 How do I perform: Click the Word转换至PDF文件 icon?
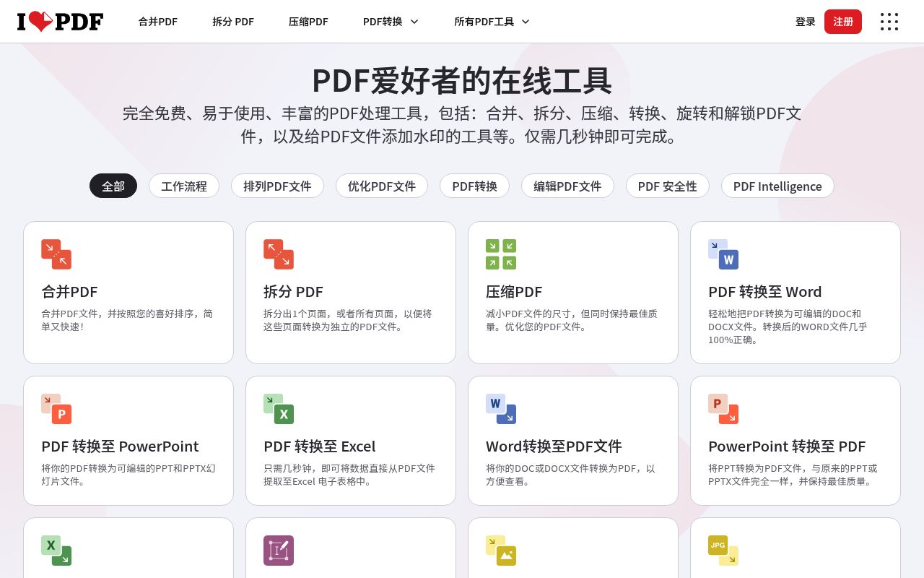501,409
